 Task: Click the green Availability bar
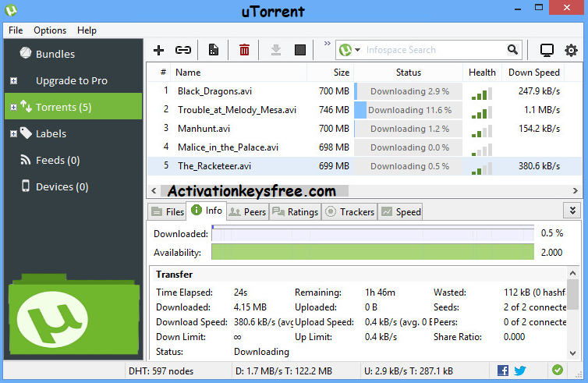(373, 252)
